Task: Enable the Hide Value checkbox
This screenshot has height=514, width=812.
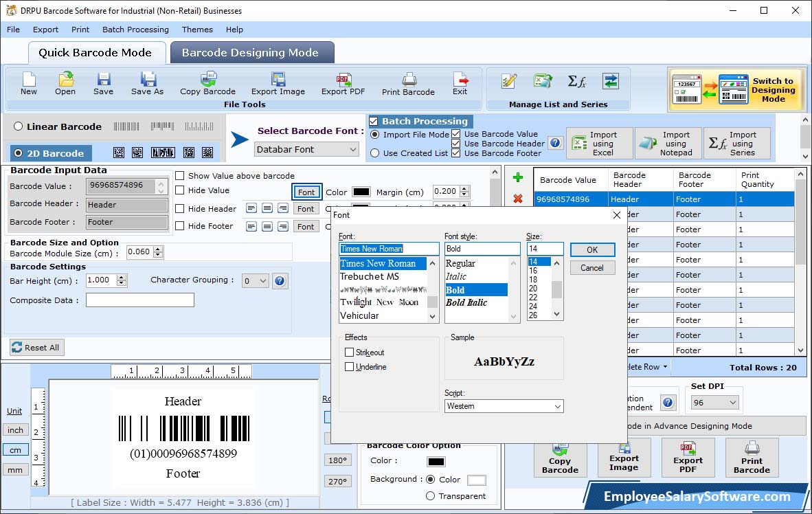Action: [180, 190]
